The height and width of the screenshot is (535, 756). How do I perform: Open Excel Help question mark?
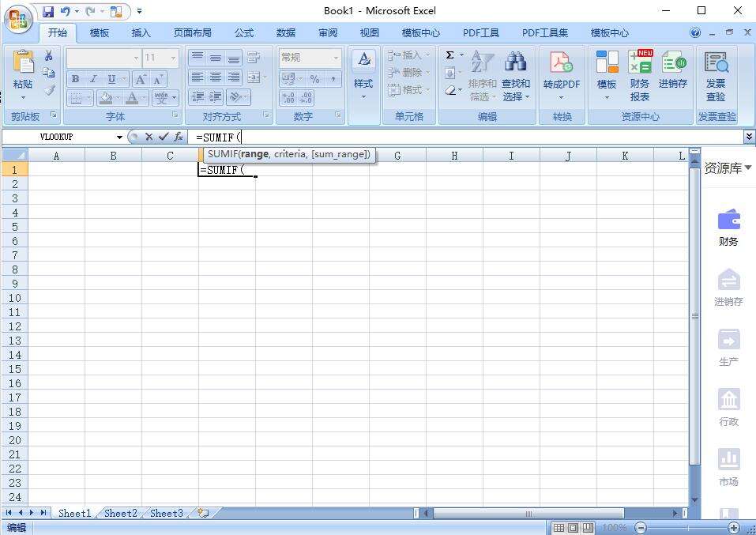tap(695, 32)
